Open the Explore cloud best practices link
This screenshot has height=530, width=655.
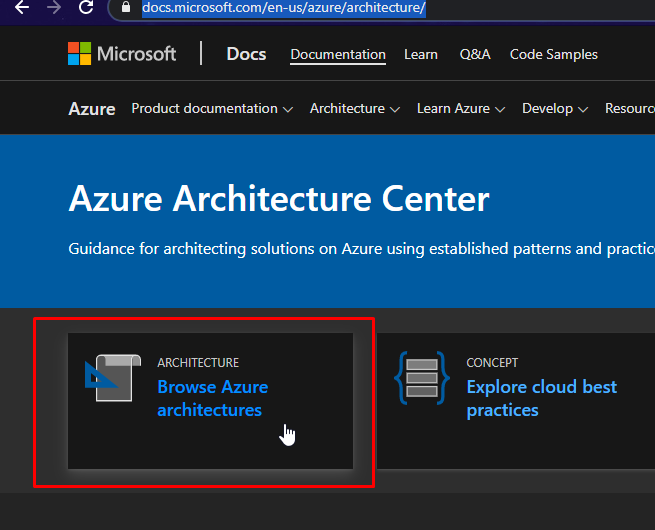541,398
